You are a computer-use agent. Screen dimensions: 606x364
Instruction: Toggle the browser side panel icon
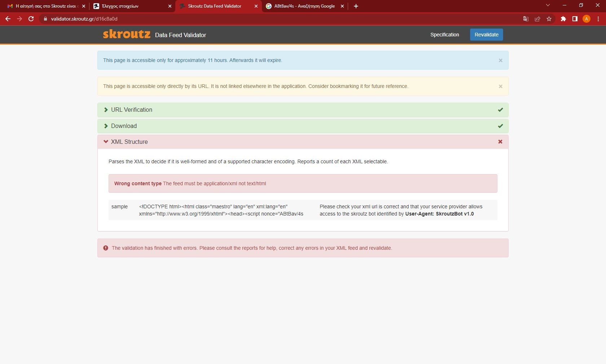click(575, 19)
